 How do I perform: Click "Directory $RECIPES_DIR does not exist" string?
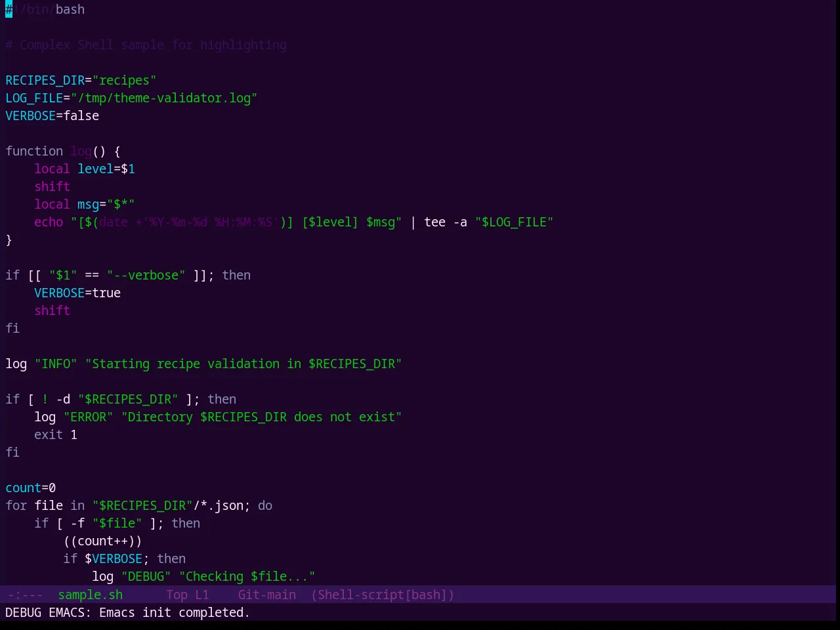(261, 417)
